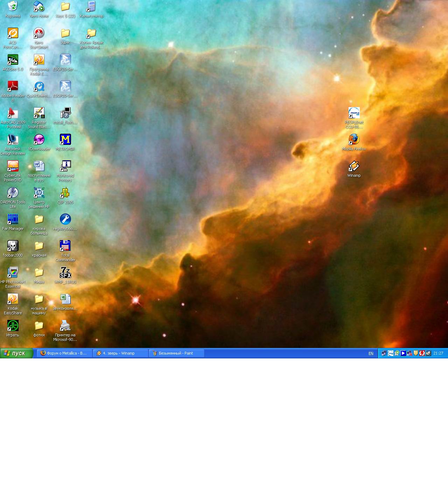Open the Корзина recycle bin icon

pyautogui.click(x=13, y=6)
